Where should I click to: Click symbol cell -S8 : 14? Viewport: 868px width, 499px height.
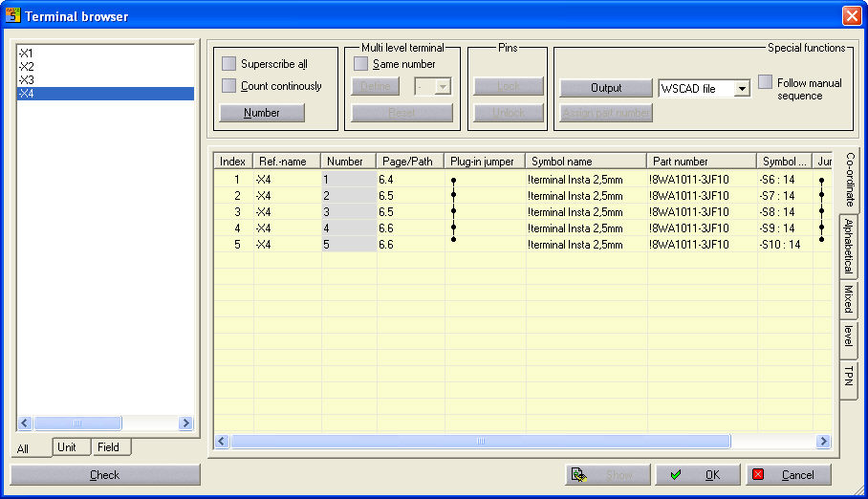point(785,212)
